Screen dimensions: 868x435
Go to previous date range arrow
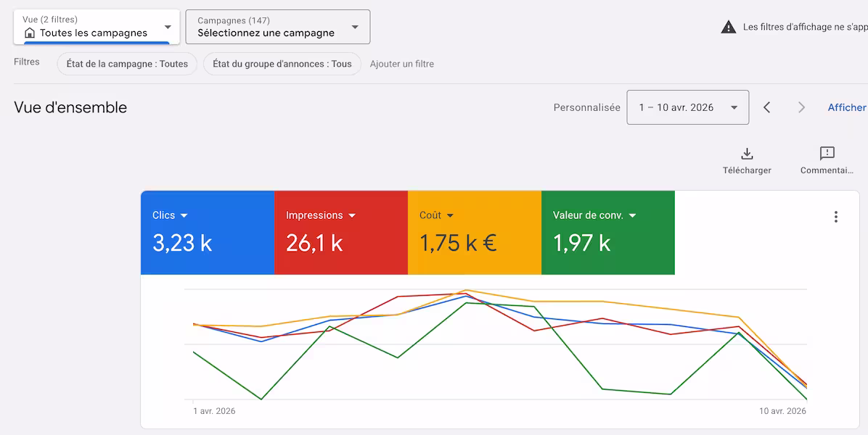(x=766, y=107)
